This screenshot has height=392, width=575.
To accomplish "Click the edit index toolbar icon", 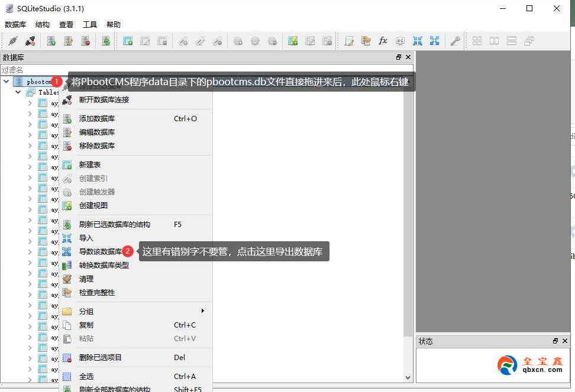I will 200,41.
